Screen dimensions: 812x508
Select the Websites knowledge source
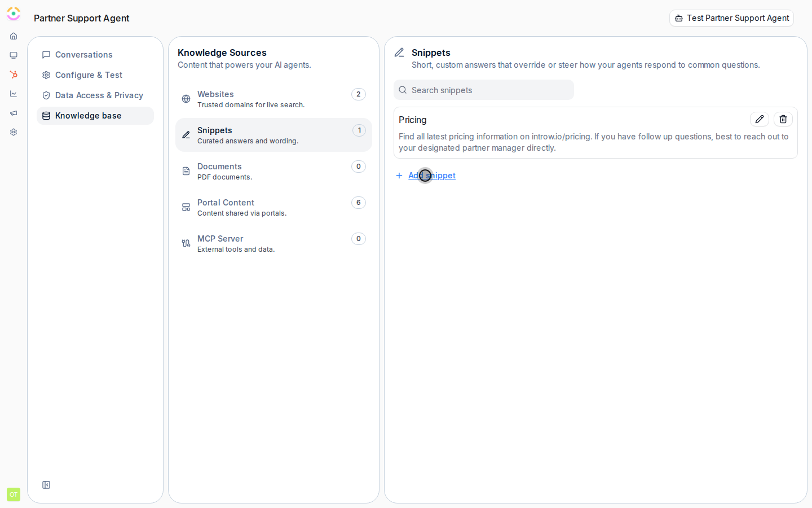(x=273, y=99)
